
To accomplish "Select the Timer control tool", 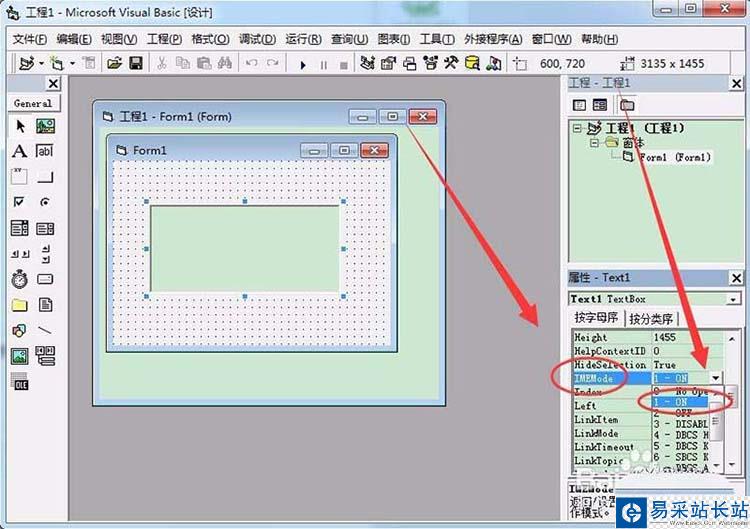I will [x=20, y=279].
